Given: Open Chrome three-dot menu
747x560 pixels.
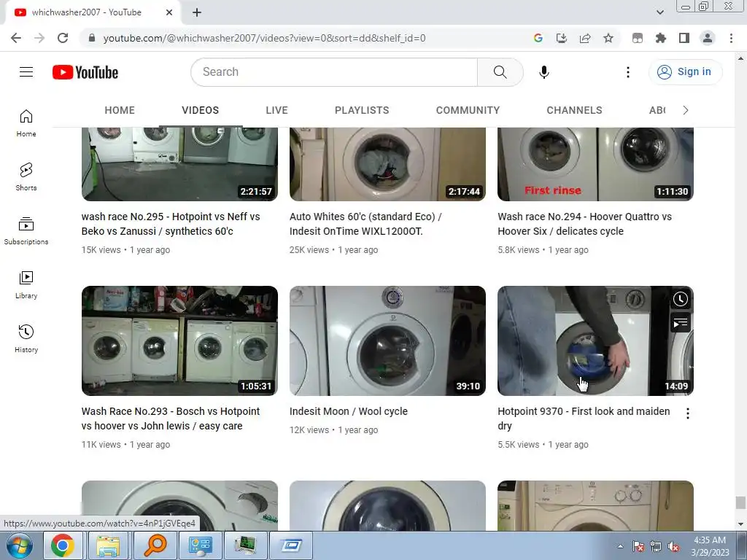Looking at the screenshot, I should pyautogui.click(x=731, y=38).
